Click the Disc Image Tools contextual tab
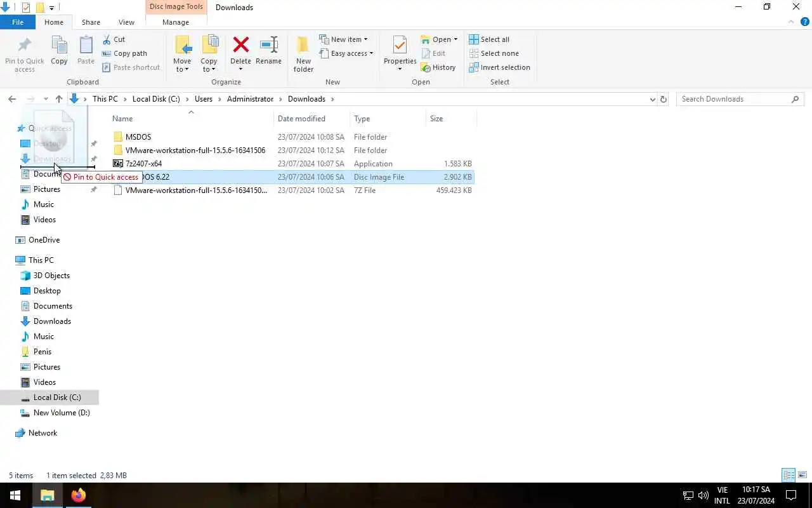 [x=176, y=7]
